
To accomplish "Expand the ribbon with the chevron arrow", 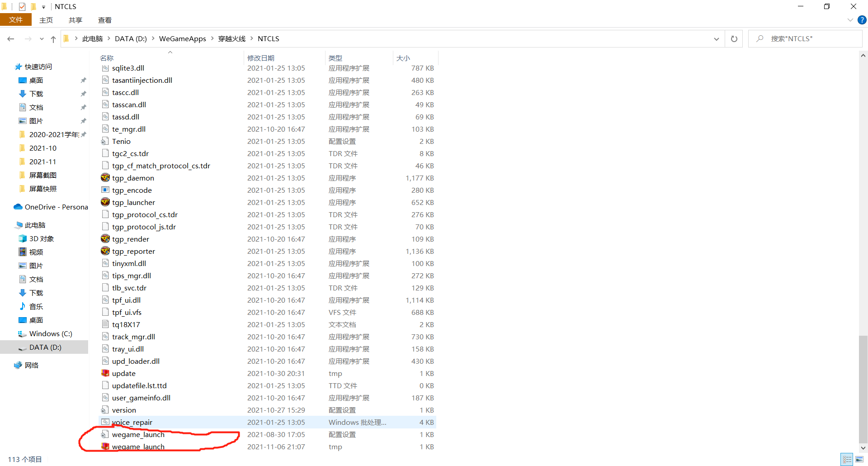I will 850,20.
